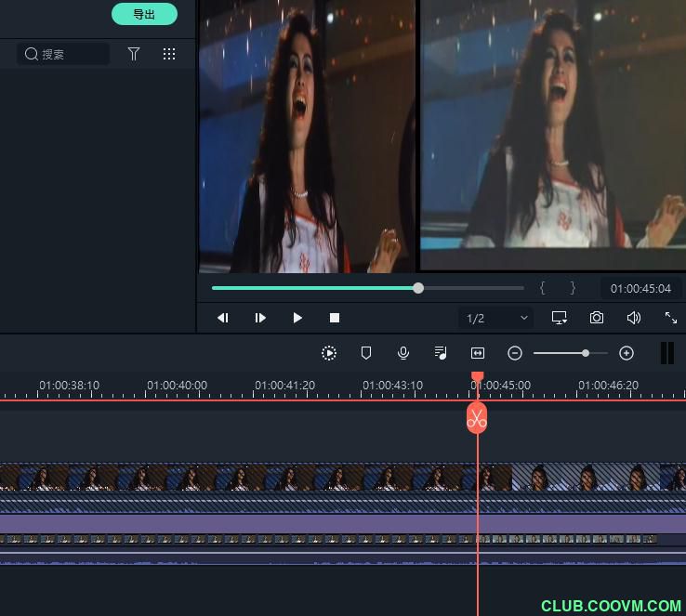The height and width of the screenshot is (616, 686).
Task: Zoom out the timeline with minus icon
Action: point(515,353)
